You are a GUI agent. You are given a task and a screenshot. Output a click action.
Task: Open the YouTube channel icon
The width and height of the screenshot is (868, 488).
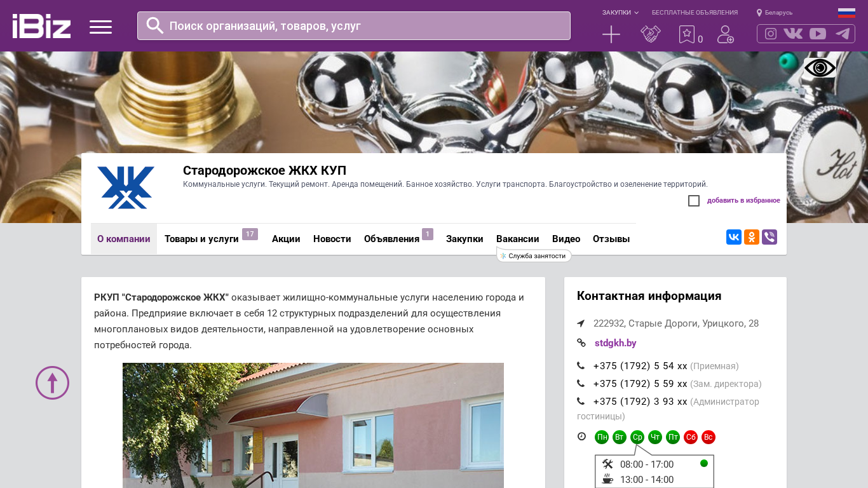coord(818,34)
